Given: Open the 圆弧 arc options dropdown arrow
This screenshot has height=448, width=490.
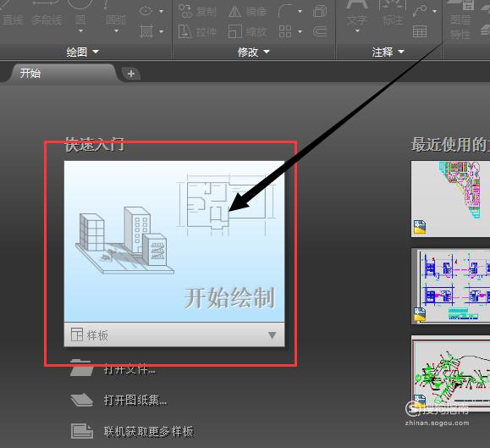Looking at the screenshot, I should tap(116, 31).
